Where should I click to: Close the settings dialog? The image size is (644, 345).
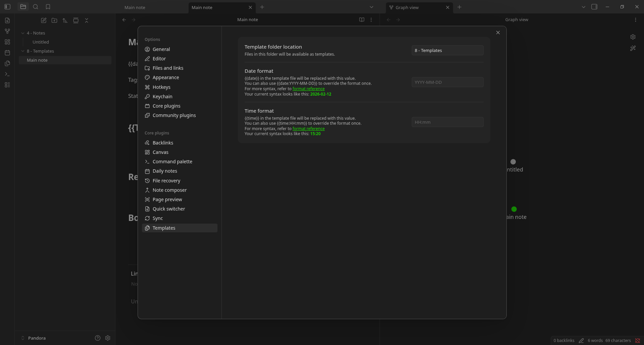[498, 33]
